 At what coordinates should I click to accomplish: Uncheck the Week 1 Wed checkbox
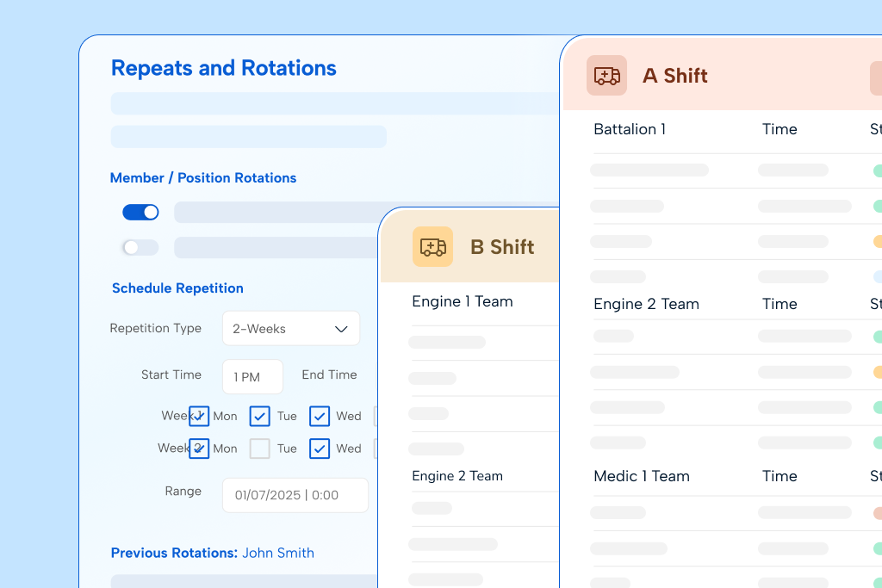click(320, 417)
